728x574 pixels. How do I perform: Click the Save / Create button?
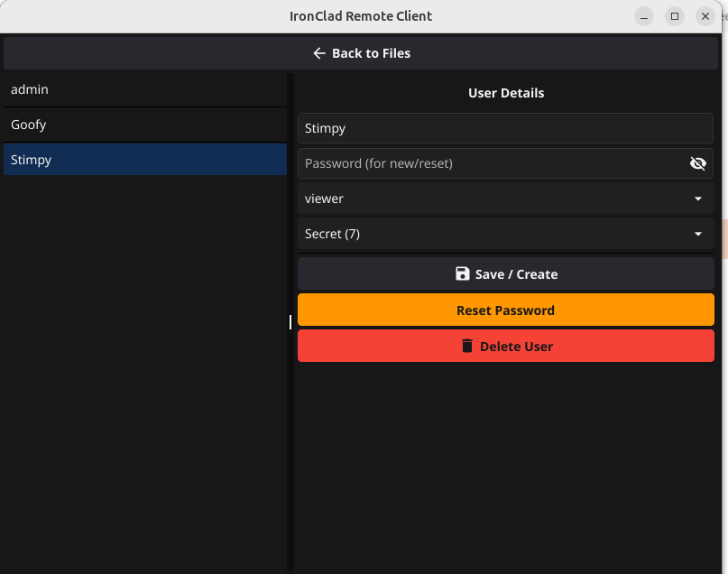tap(505, 273)
